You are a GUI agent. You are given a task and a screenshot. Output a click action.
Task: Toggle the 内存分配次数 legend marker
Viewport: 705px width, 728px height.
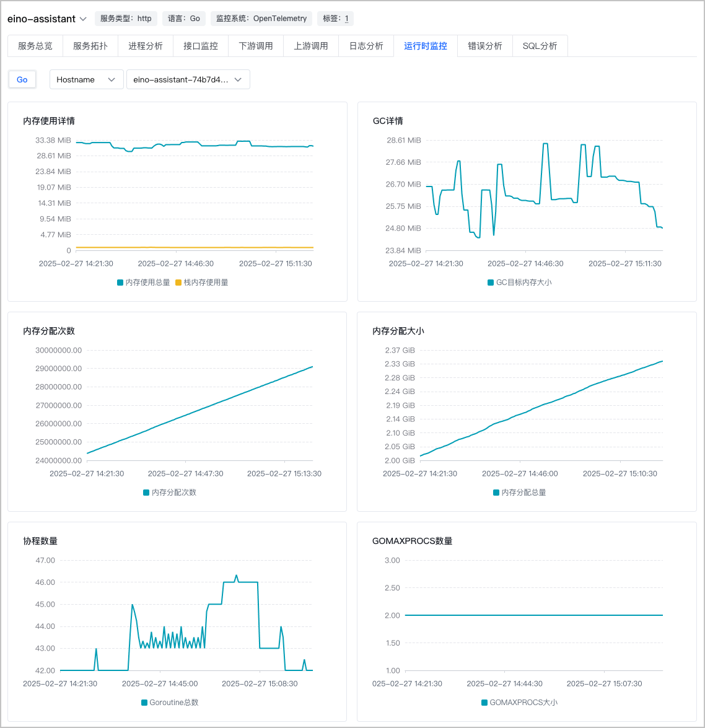click(146, 493)
